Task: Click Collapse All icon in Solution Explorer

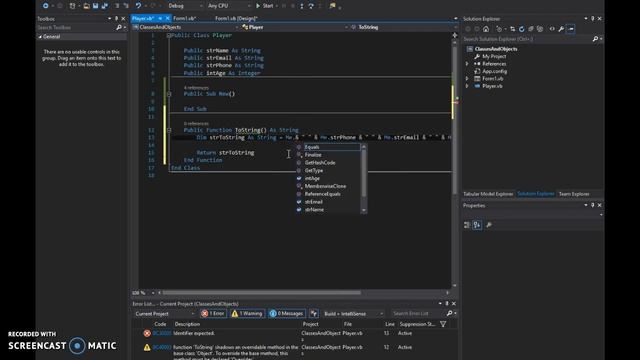Action: [x=531, y=29]
